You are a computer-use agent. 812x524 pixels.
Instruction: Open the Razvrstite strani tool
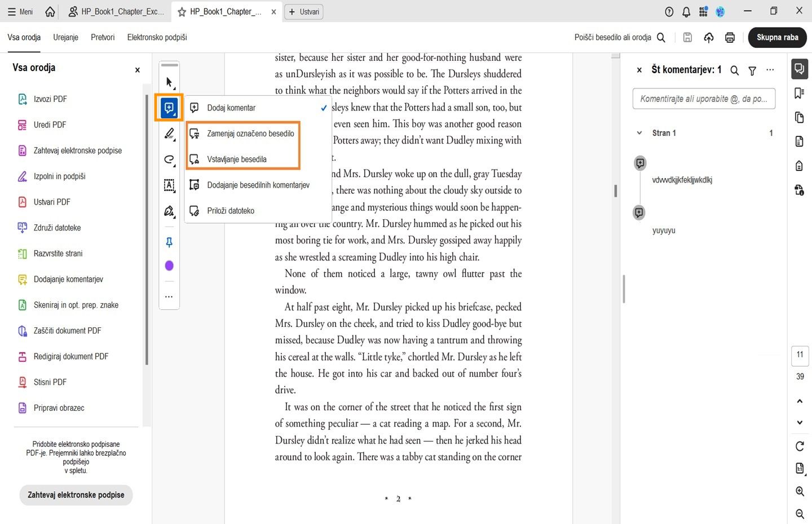(x=50, y=254)
